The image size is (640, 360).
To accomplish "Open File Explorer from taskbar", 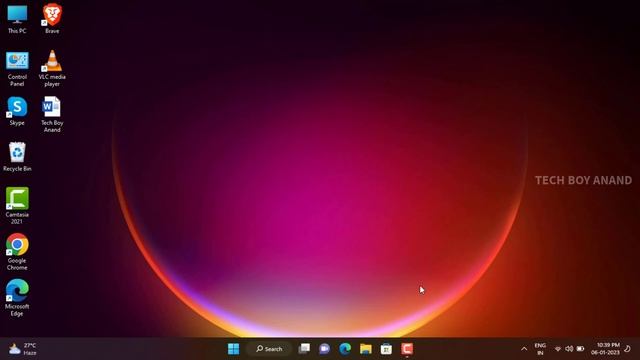I will (366, 349).
